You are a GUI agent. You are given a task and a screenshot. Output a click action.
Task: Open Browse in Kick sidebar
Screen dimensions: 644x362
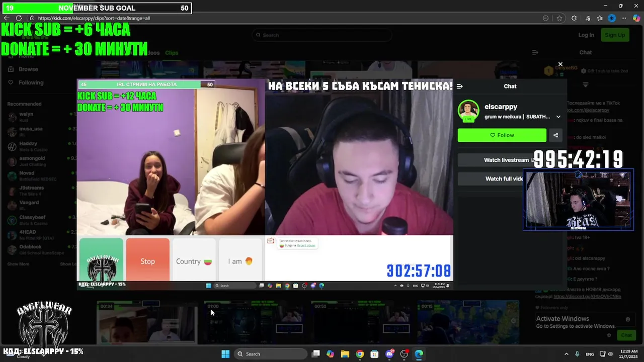pos(28,69)
